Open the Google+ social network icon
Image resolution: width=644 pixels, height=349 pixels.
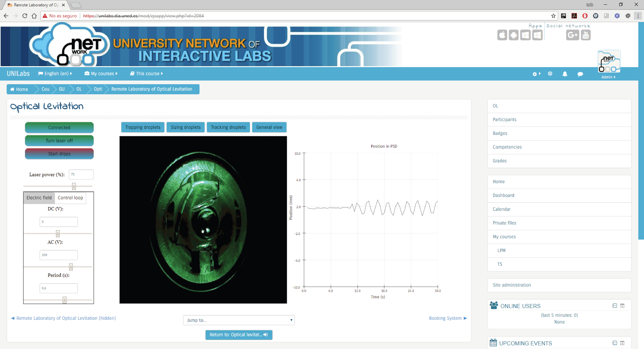572,35
